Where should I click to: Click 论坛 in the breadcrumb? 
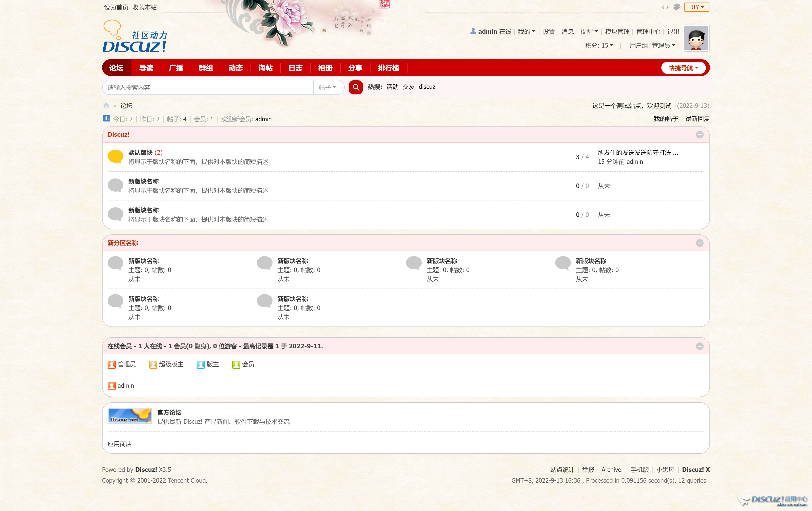pyautogui.click(x=126, y=106)
